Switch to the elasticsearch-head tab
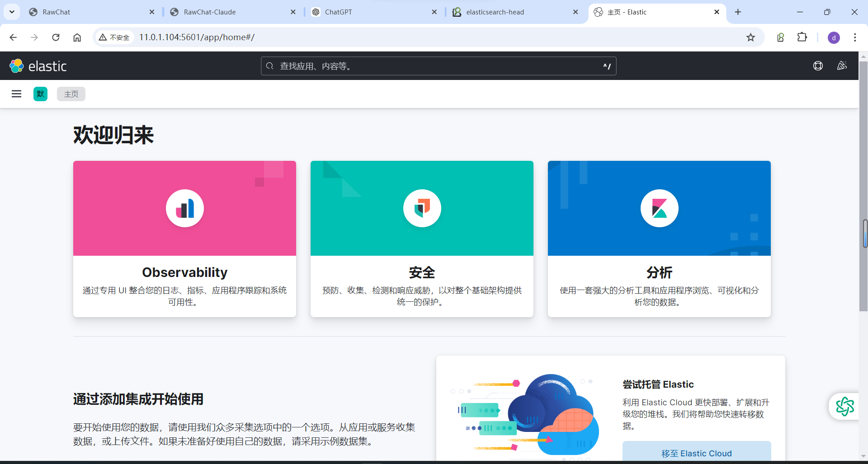 click(x=514, y=12)
